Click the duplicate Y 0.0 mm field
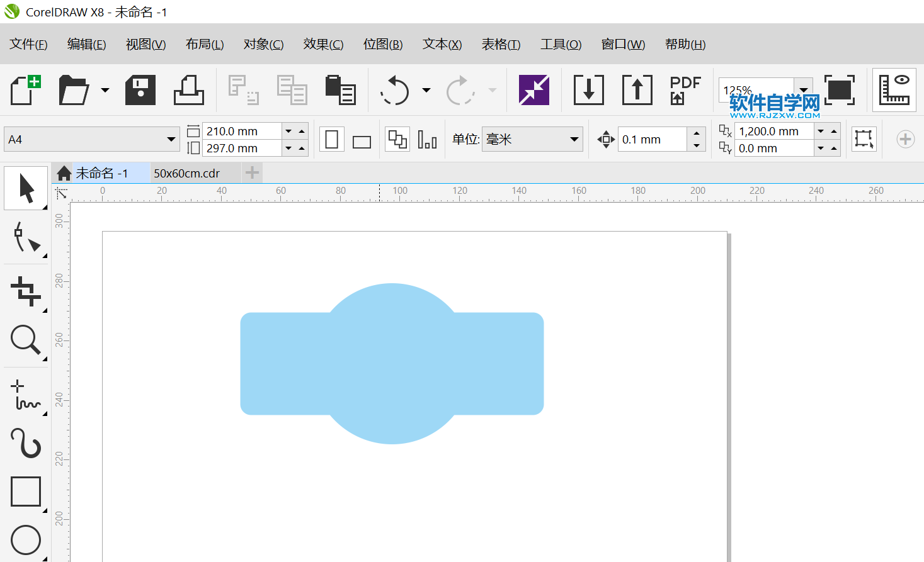The image size is (924, 562). click(775, 149)
